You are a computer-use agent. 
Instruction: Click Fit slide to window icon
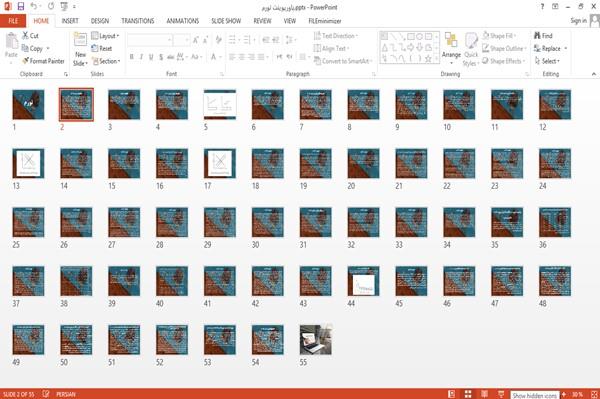coord(594,394)
